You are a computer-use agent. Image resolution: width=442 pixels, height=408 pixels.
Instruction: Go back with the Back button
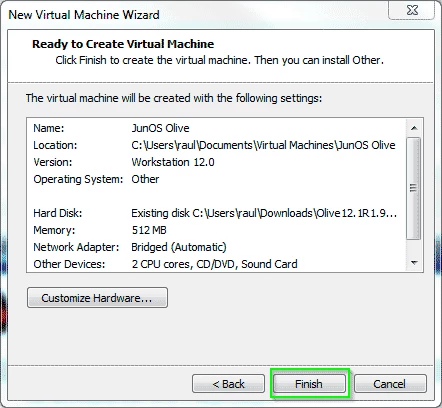(228, 384)
